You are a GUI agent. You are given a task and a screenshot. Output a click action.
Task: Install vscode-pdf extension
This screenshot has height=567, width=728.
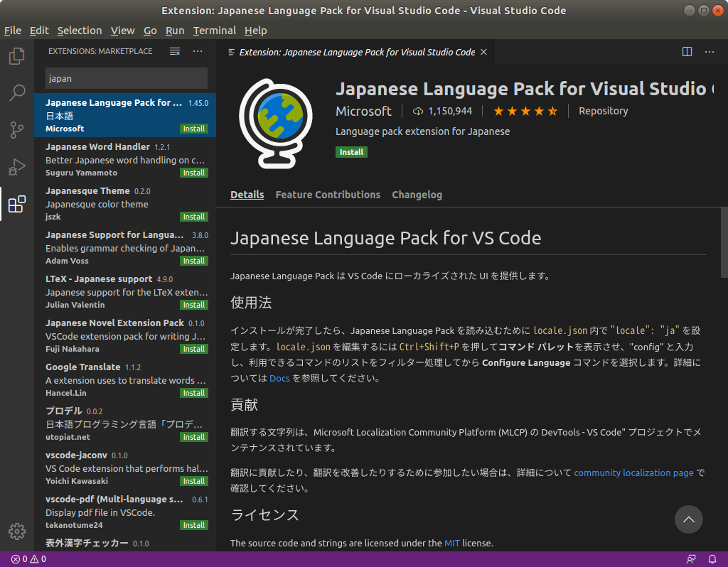pyautogui.click(x=194, y=525)
